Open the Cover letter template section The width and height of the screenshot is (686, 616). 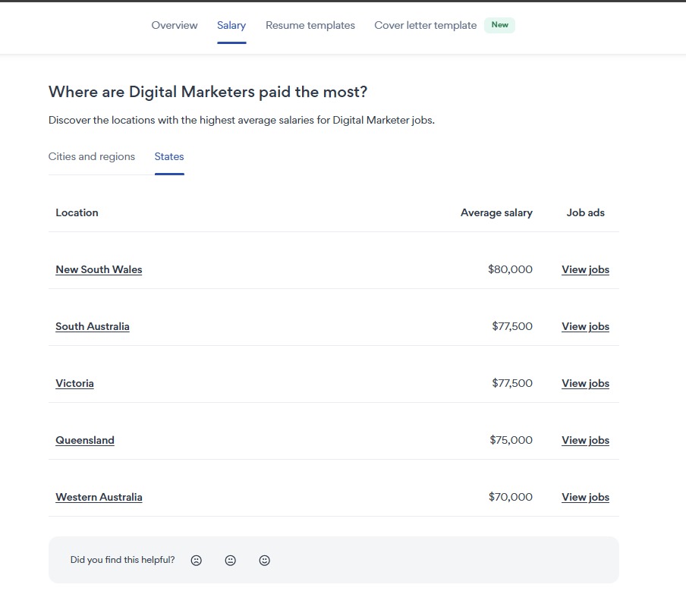tap(425, 25)
